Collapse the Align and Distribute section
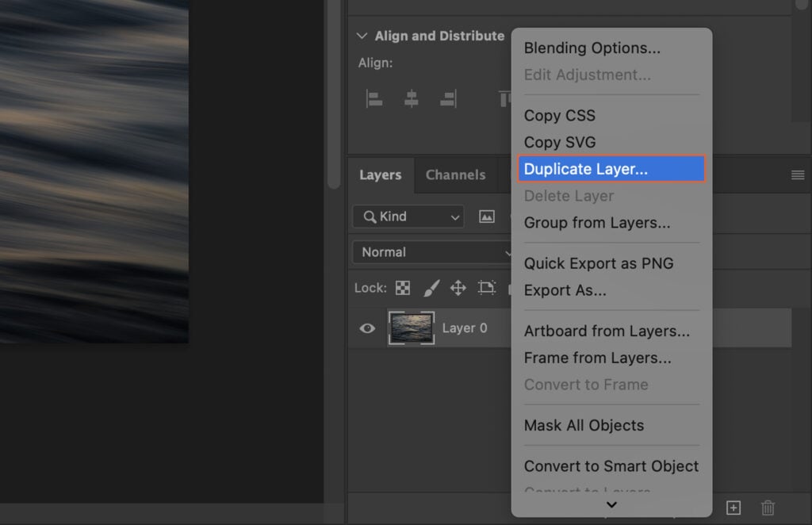This screenshot has height=525, width=812. [x=362, y=36]
